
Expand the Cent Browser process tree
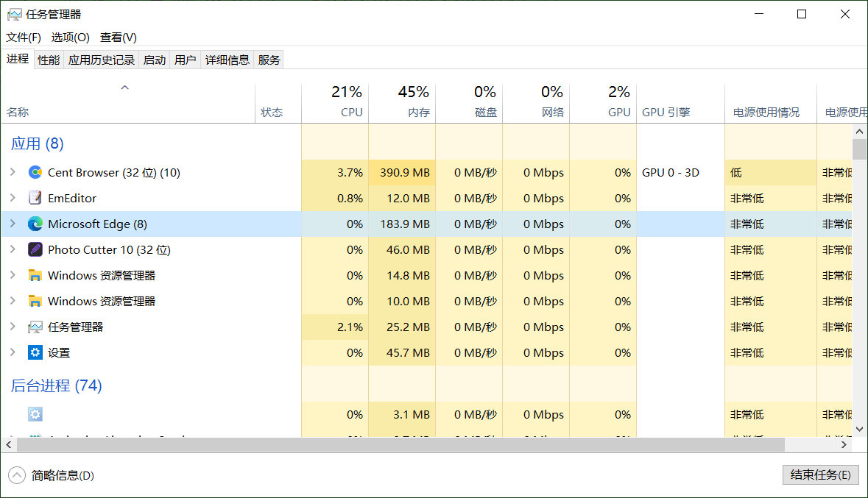click(13, 172)
